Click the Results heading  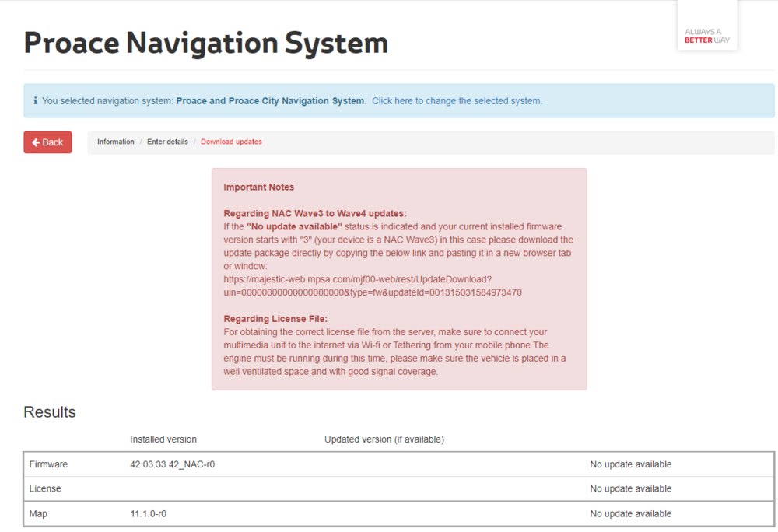[x=50, y=412]
